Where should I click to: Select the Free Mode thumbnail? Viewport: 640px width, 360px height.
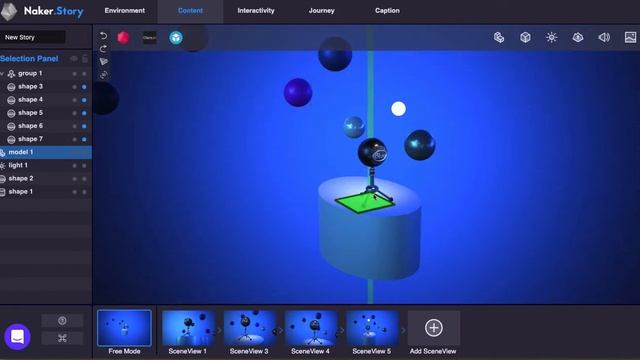(x=124, y=328)
